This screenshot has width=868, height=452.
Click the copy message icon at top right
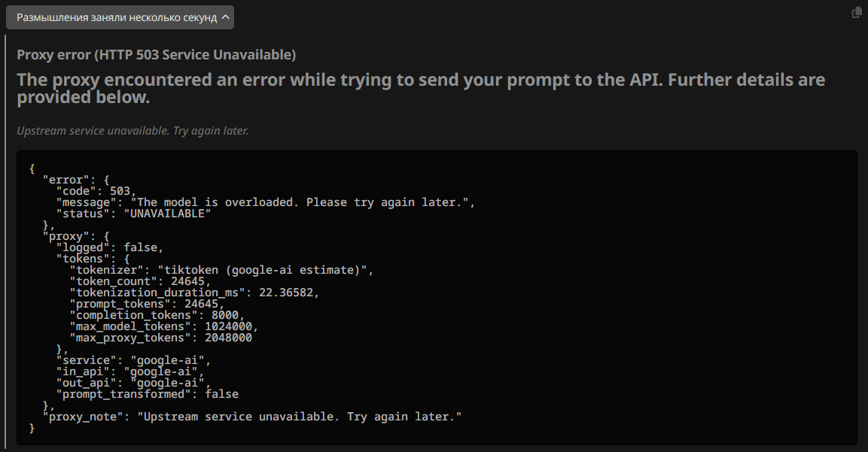tap(856, 13)
